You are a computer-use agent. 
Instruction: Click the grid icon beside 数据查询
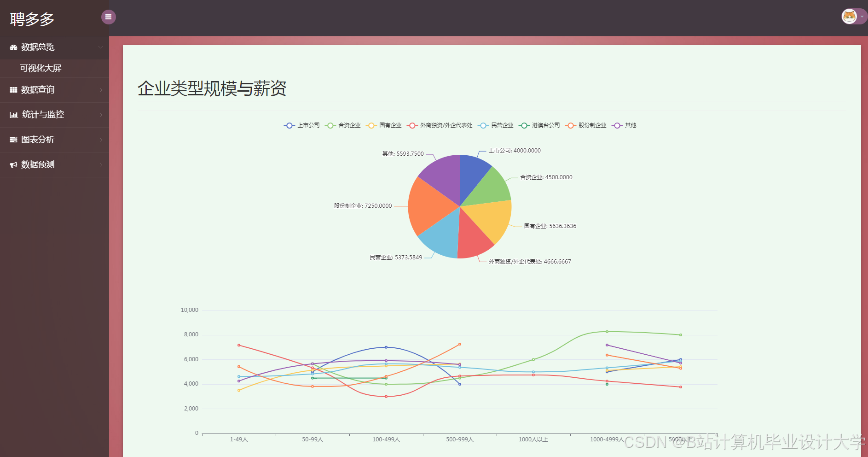[14, 90]
